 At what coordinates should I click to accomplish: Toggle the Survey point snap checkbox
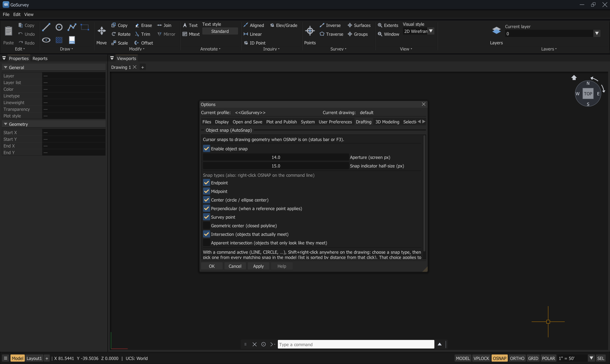pos(207,217)
